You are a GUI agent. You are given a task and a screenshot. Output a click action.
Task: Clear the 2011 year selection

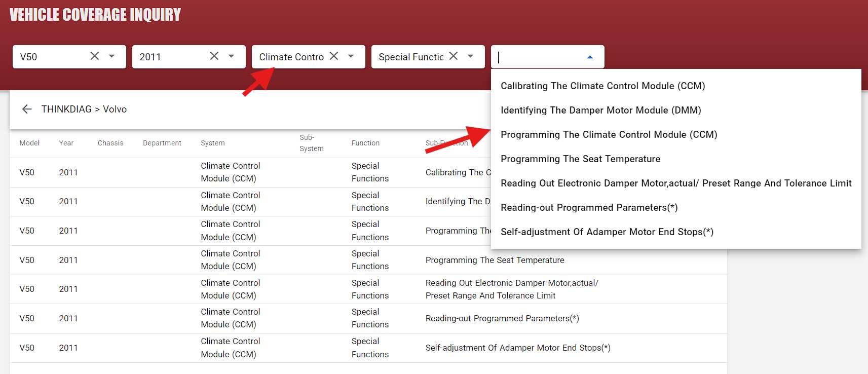click(x=214, y=56)
